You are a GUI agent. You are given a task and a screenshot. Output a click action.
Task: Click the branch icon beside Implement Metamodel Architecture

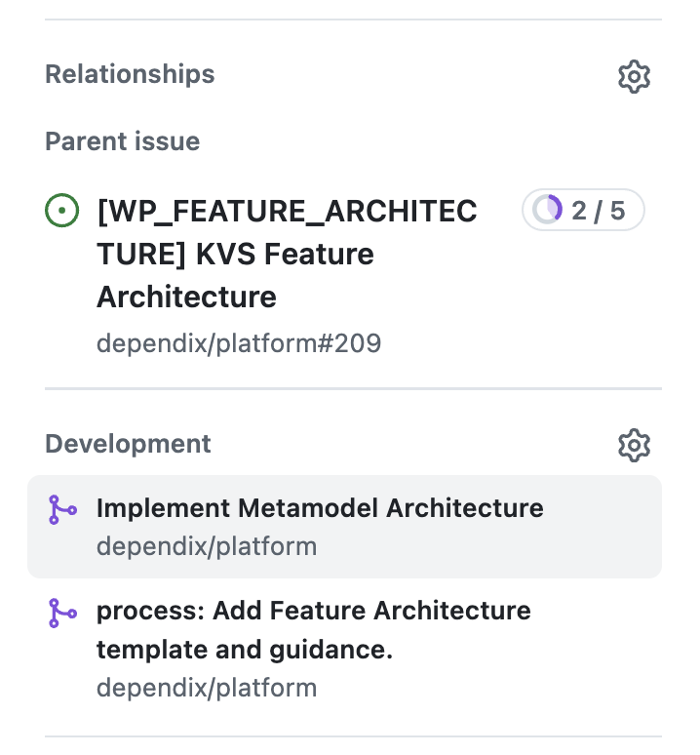(62, 510)
